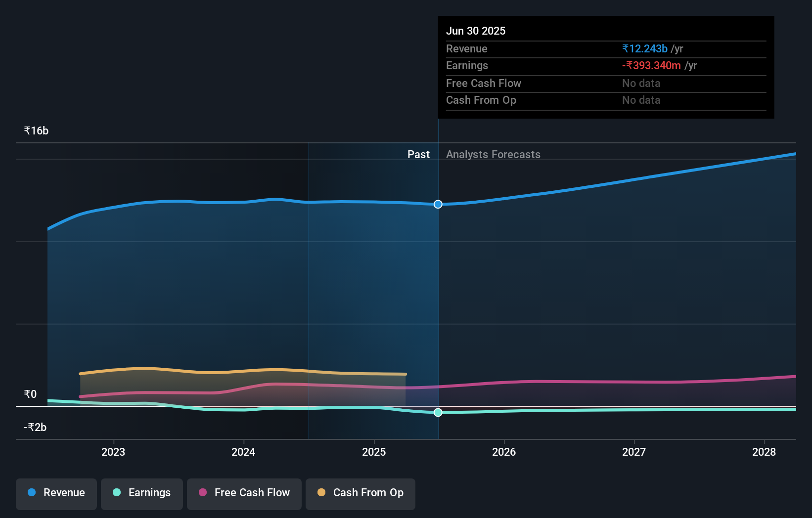Click the -₹2b y-axis label
Image resolution: width=812 pixels, height=518 pixels.
[x=35, y=428]
